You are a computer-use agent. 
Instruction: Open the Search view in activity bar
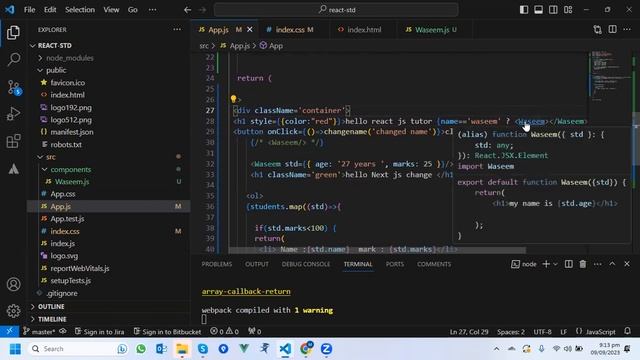tap(13, 60)
